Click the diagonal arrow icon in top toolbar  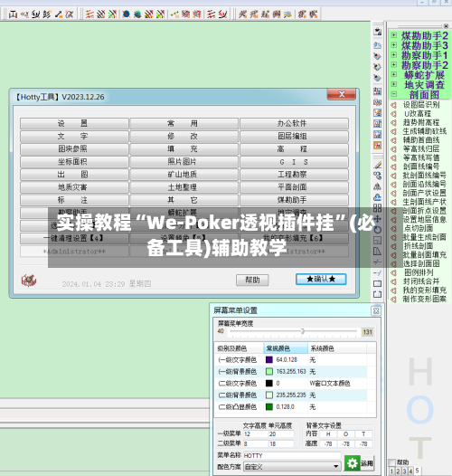[x=59, y=14]
